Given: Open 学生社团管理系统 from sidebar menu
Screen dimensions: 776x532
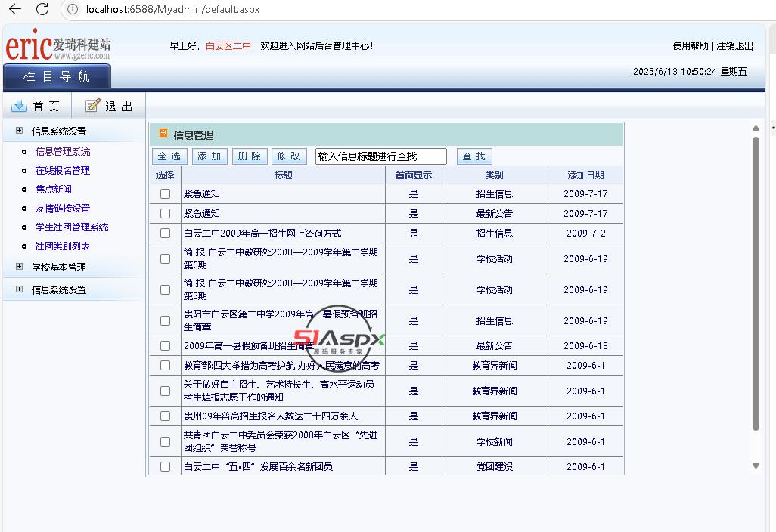Looking at the screenshot, I should 72,227.
